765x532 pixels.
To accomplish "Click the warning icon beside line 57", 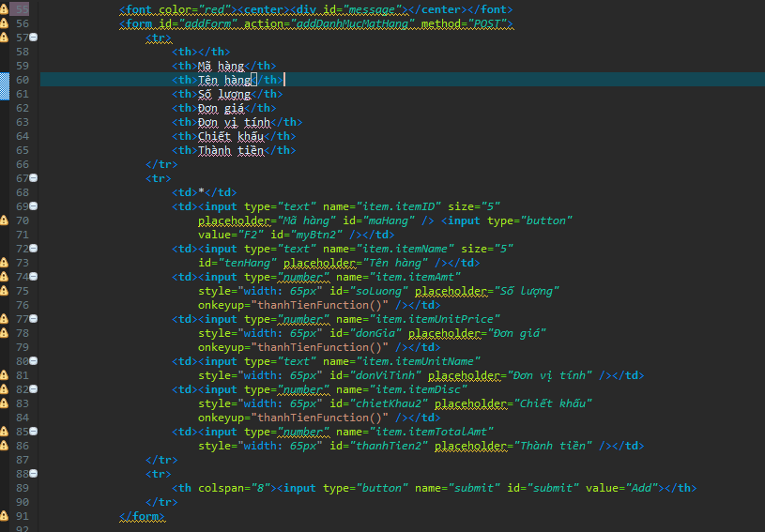I will 4,38.
